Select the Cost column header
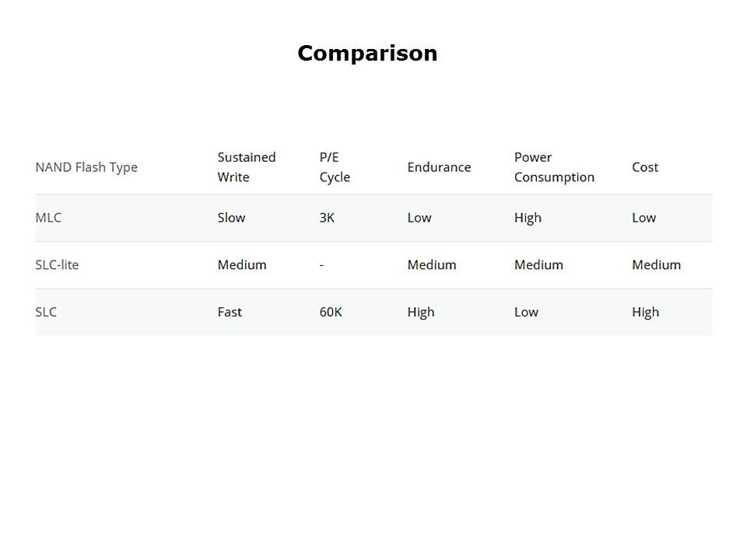The image size is (747, 560). (x=645, y=167)
